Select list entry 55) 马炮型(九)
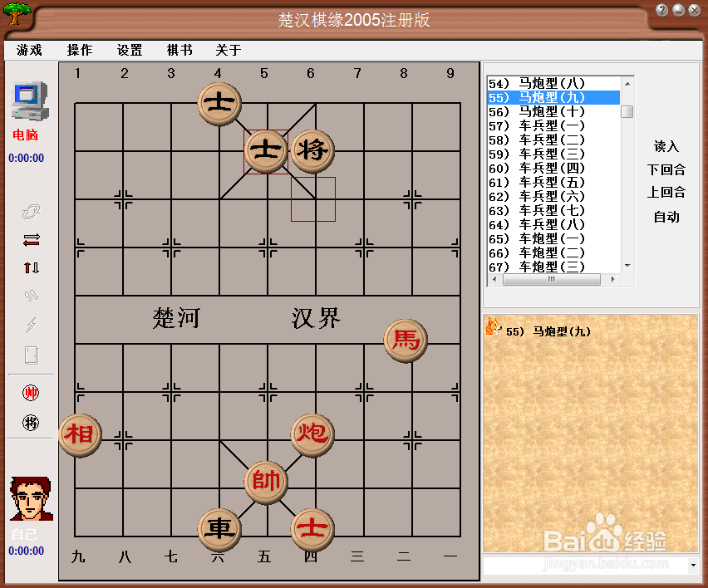Image resolution: width=708 pixels, height=588 pixels. tap(554, 97)
